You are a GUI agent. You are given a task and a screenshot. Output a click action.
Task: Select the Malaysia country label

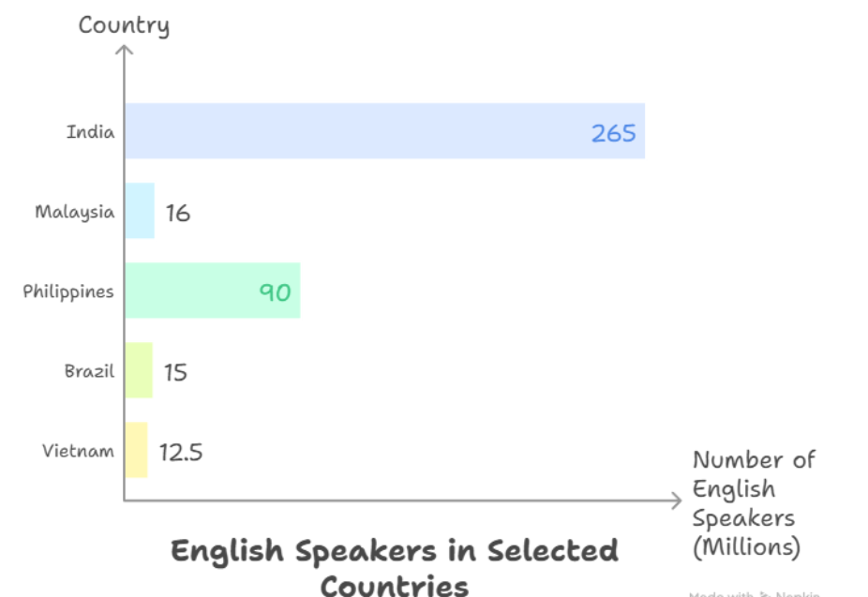(75, 211)
